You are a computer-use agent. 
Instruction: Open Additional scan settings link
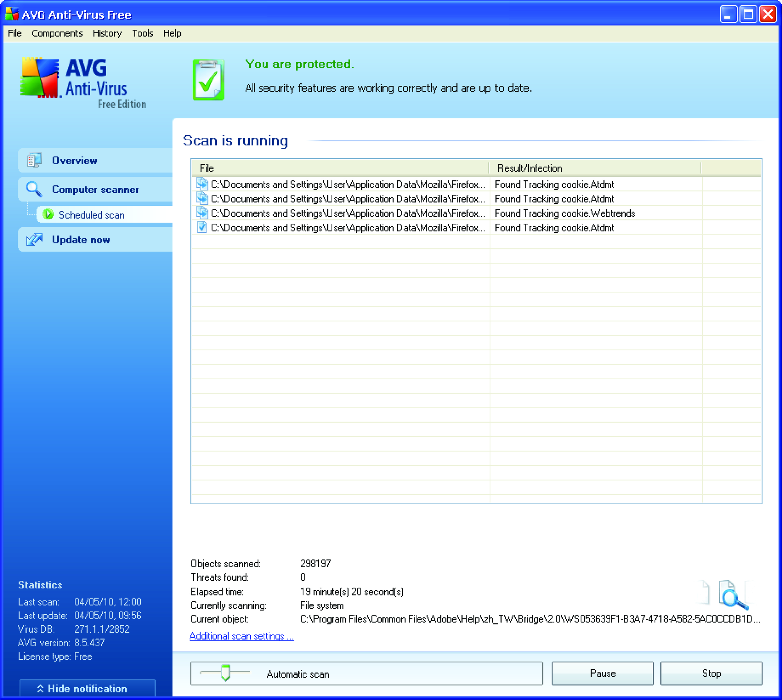[x=241, y=636]
